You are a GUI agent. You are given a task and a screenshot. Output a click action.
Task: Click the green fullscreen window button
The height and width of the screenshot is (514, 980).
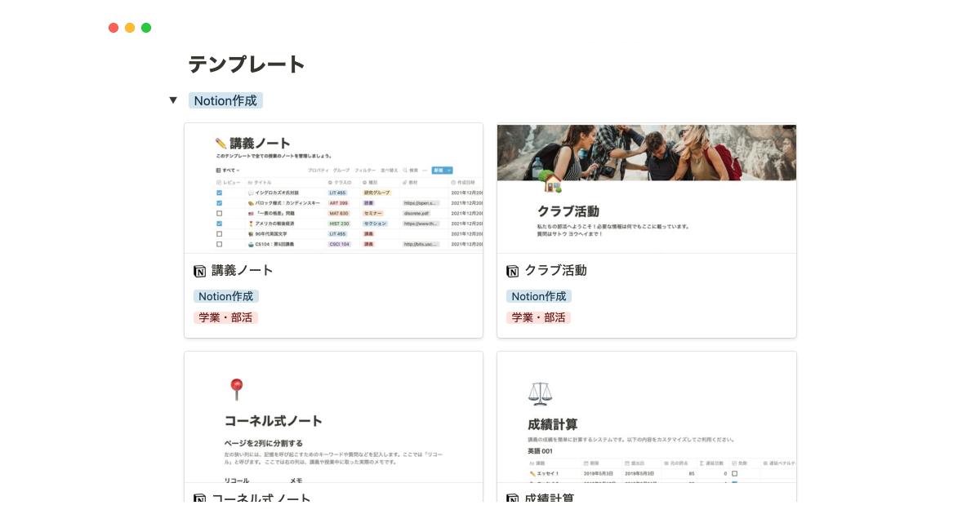(x=146, y=28)
